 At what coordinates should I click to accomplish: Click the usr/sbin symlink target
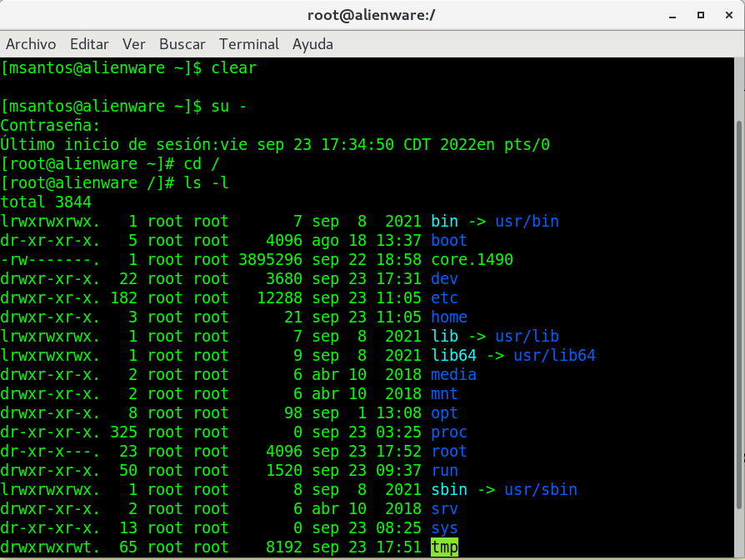[541, 489]
